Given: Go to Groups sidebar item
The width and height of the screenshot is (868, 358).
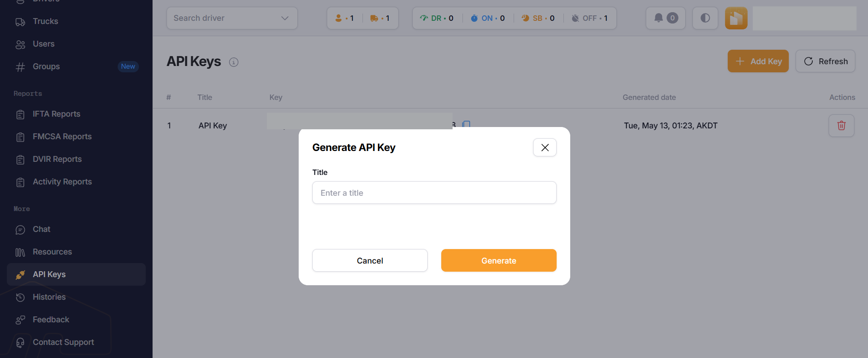Looking at the screenshot, I should (x=46, y=66).
